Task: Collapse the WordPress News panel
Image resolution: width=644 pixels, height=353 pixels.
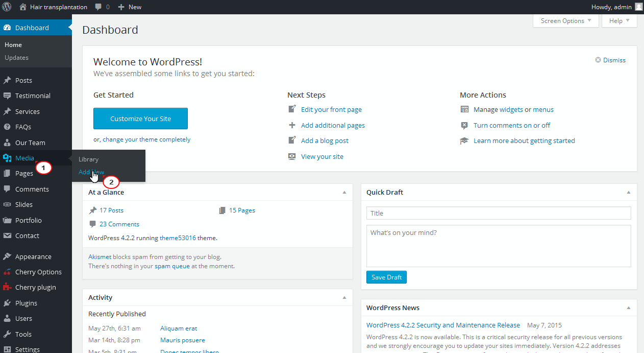Action: tap(628, 307)
